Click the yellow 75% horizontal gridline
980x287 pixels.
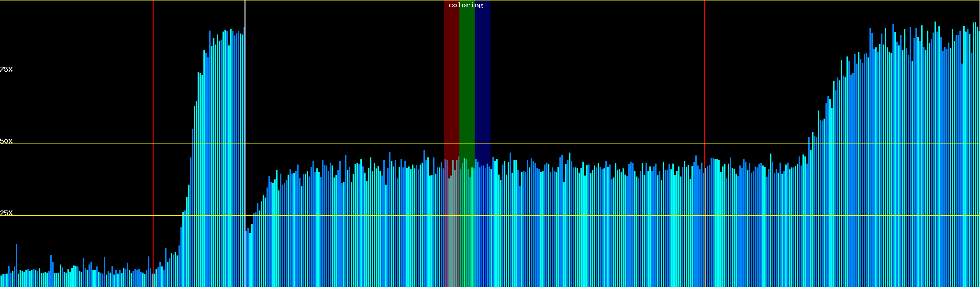pos(574,72)
